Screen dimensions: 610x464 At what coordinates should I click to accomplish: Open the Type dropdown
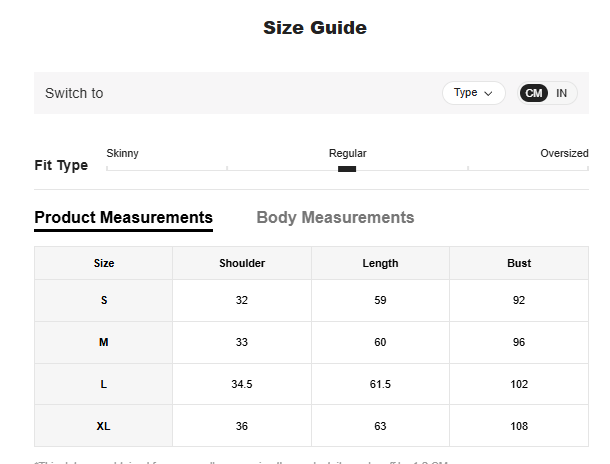click(x=473, y=93)
